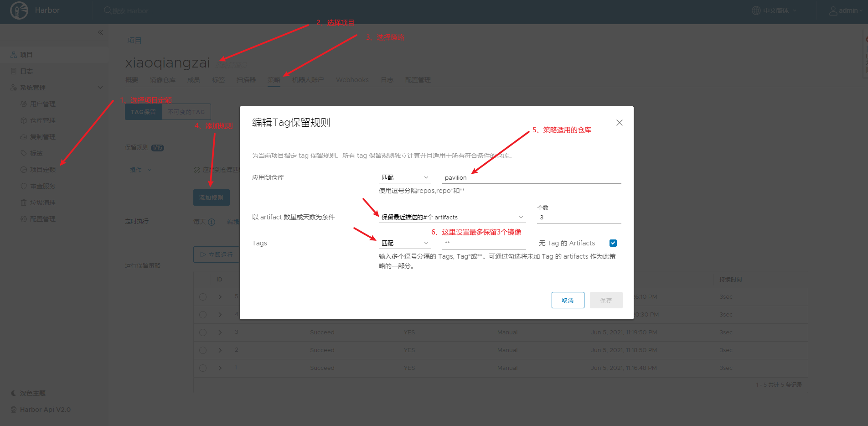
Task: Open the Tags 匹配 dropdown
Action: coord(405,243)
